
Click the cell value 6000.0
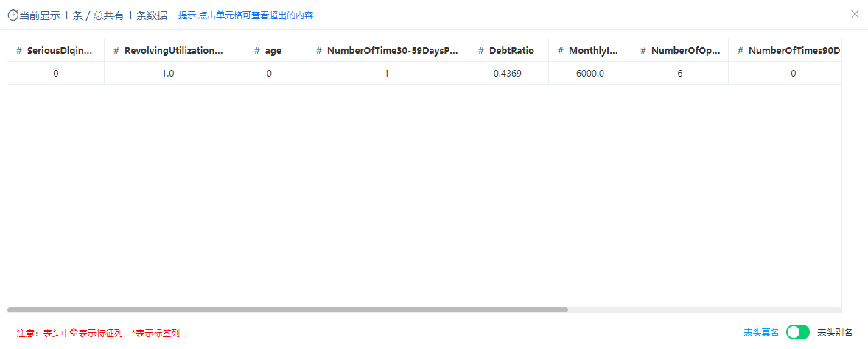point(589,73)
